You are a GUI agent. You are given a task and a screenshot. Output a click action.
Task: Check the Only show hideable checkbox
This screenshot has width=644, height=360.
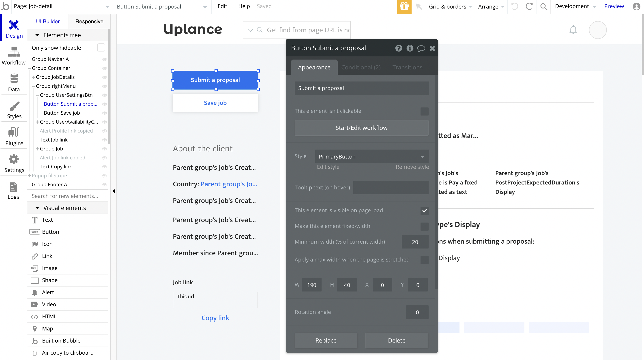[x=101, y=47]
